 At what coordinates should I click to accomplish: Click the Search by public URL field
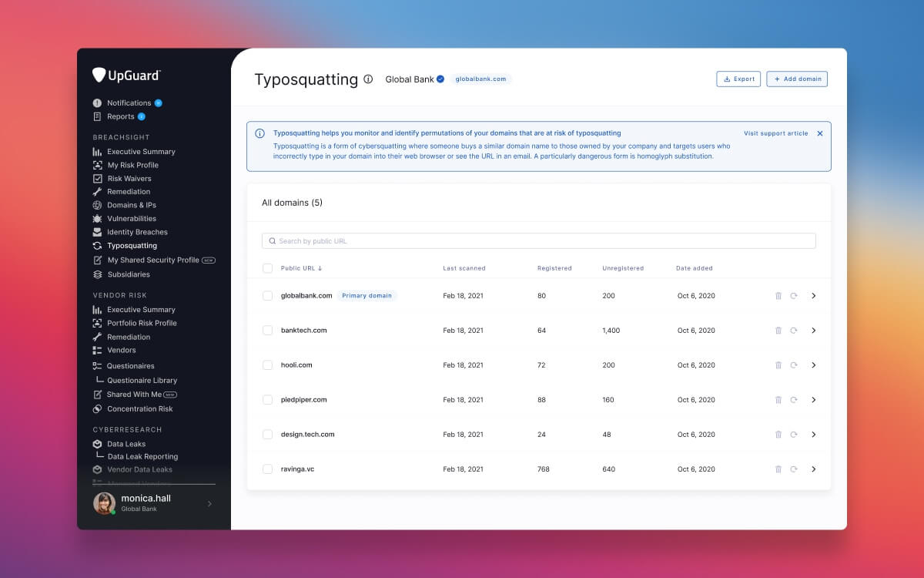[x=539, y=241]
